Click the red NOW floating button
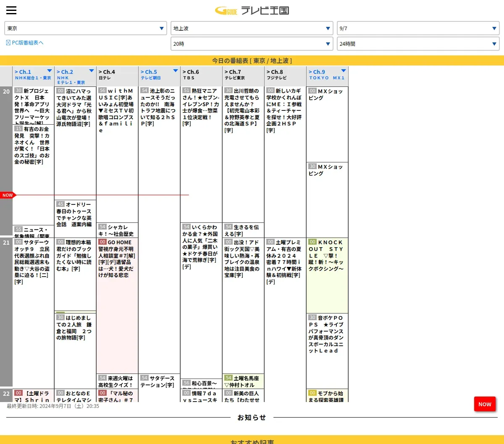Screen dimensions: 504x444 click(485, 404)
